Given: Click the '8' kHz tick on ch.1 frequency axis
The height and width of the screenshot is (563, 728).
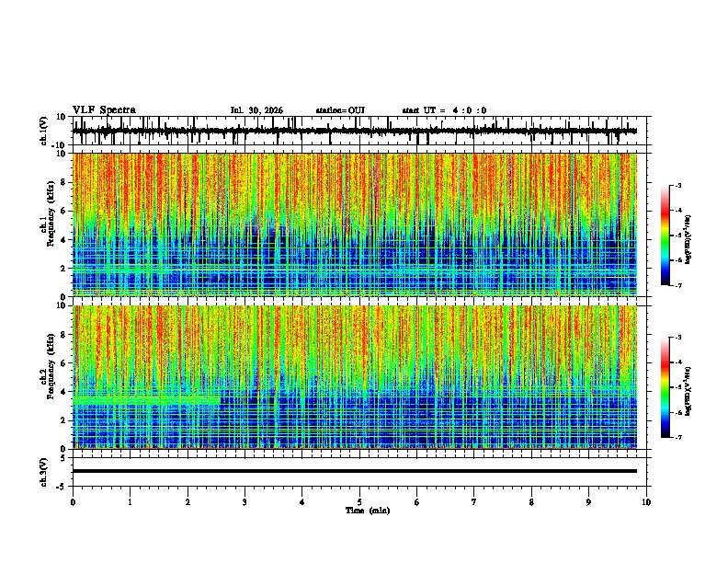Looking at the screenshot, I should 63,182.
